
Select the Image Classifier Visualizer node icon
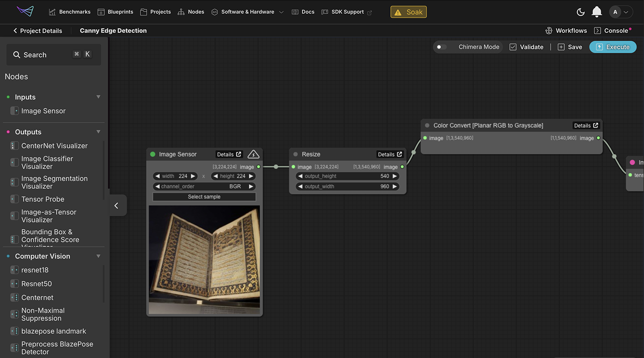[14, 162]
